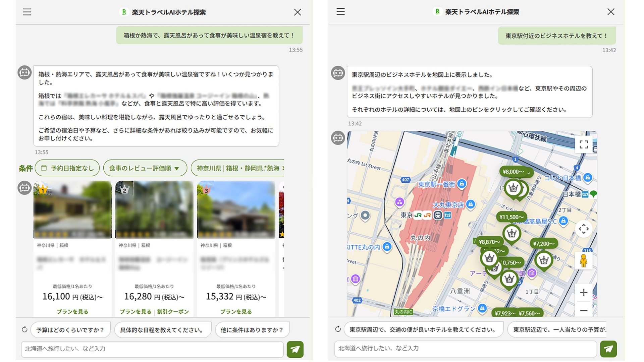
Task: Click プランを見る on the first hotel card
Action: tap(72, 311)
